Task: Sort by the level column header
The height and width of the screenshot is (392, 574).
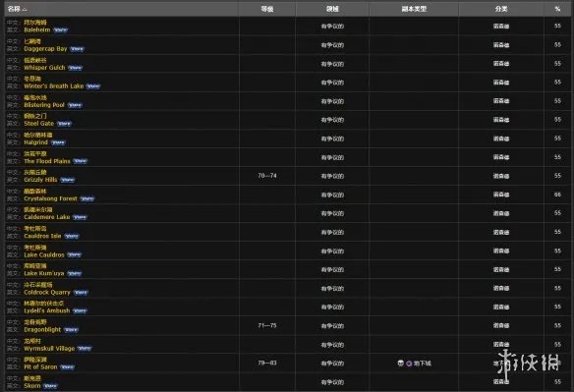Action: pyautogui.click(x=267, y=9)
